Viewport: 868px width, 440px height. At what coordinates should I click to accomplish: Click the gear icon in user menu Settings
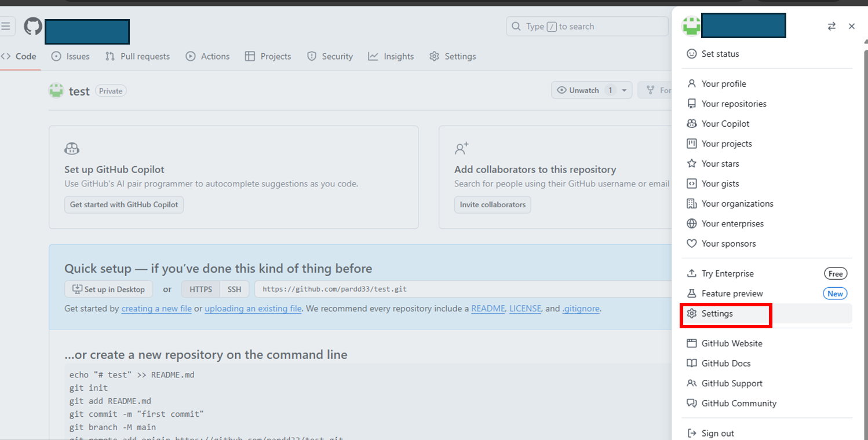point(691,313)
